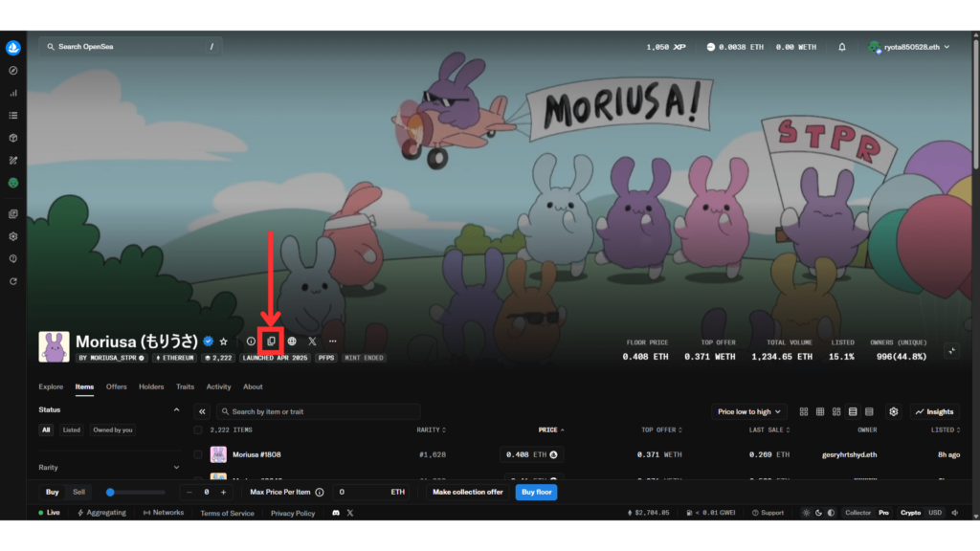The width and height of the screenshot is (980, 551).
Task: Open the table settings gear
Action: (x=894, y=411)
